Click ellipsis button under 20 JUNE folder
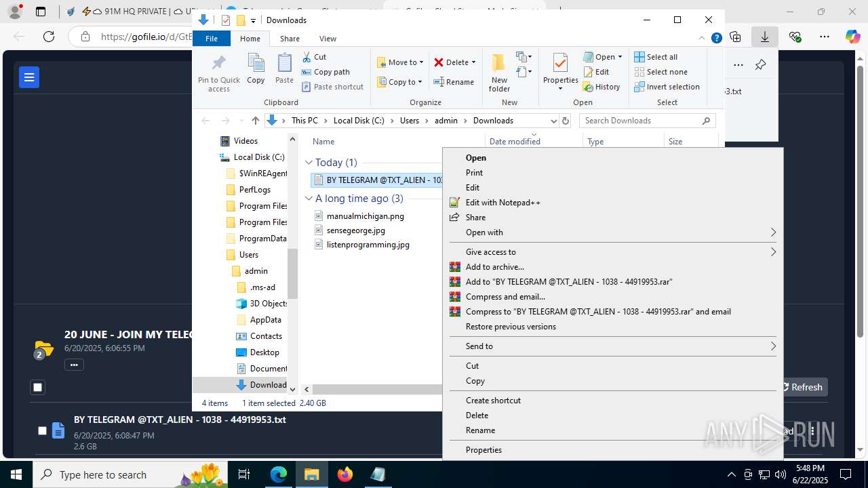The width and height of the screenshot is (868, 488). [x=74, y=365]
